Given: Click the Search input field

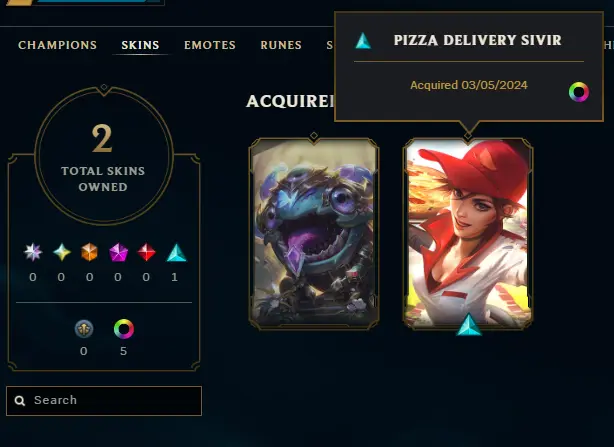Looking at the screenshot, I should (x=104, y=401).
